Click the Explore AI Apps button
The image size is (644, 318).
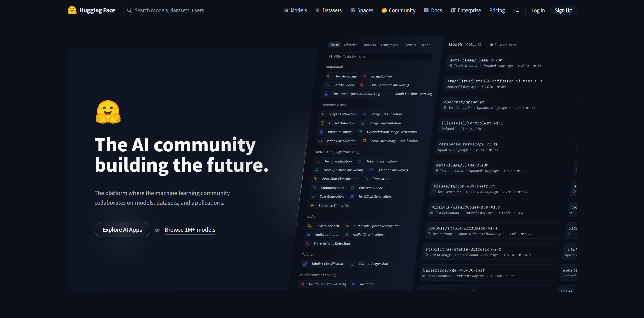pos(122,230)
